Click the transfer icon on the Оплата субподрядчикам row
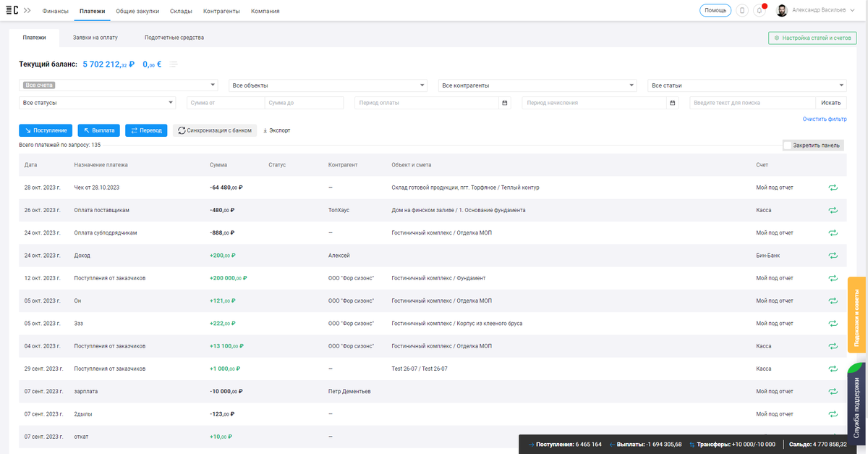This screenshot has width=868, height=454. click(833, 232)
